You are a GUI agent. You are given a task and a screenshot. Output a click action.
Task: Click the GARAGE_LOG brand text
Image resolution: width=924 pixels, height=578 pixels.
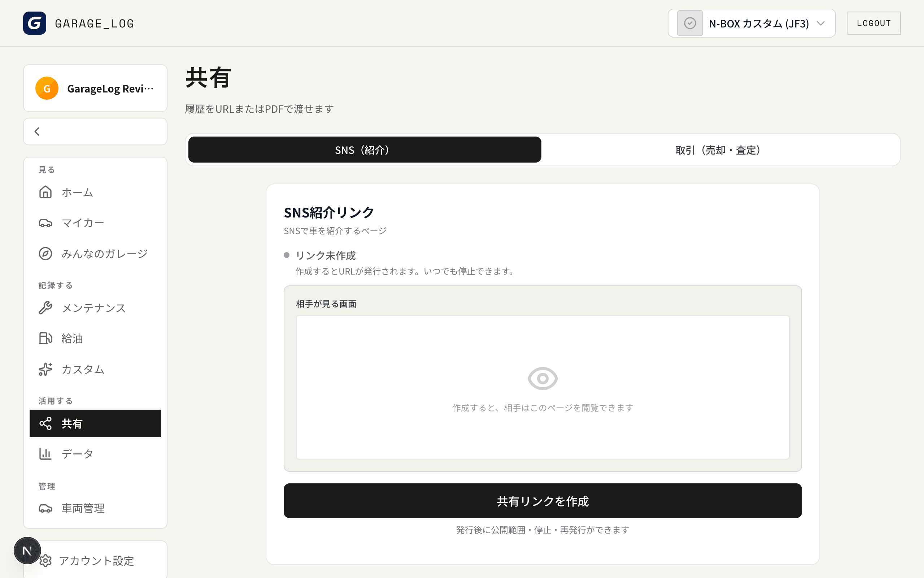click(94, 24)
